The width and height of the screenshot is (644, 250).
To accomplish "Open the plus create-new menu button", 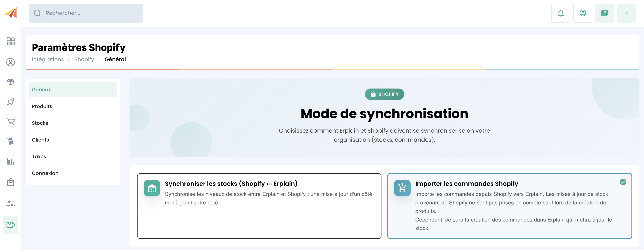I will click(627, 13).
